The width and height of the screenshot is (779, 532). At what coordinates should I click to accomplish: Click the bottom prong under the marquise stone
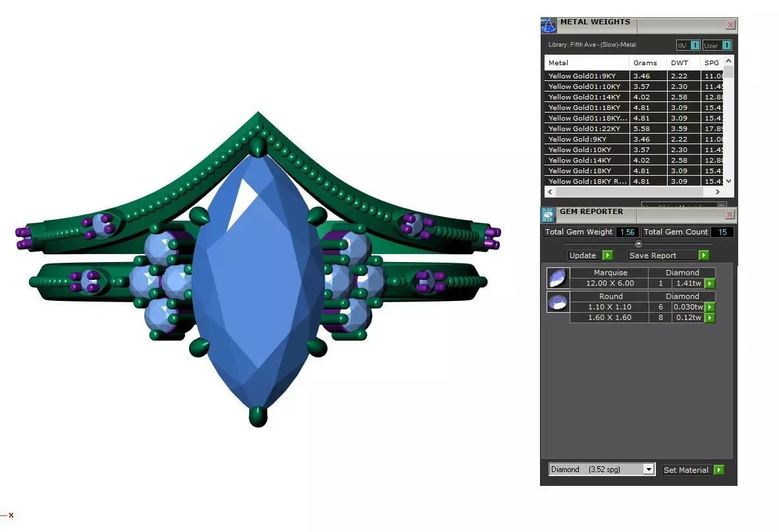(x=258, y=416)
